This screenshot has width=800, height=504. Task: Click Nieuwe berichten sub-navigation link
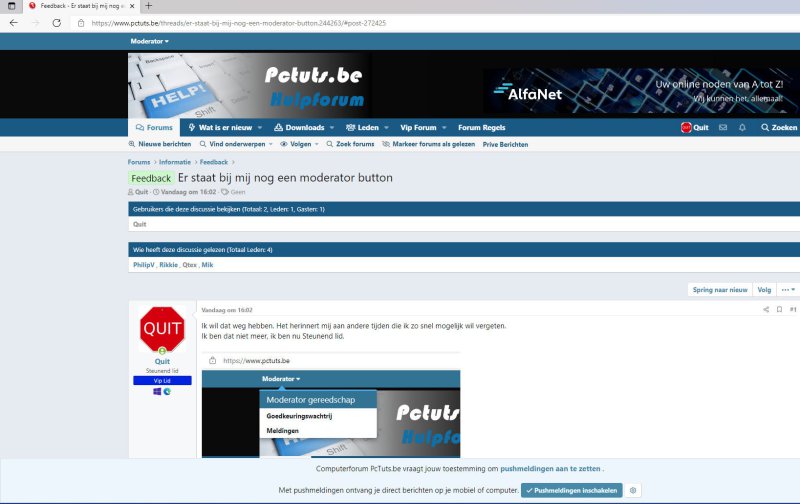160,144
